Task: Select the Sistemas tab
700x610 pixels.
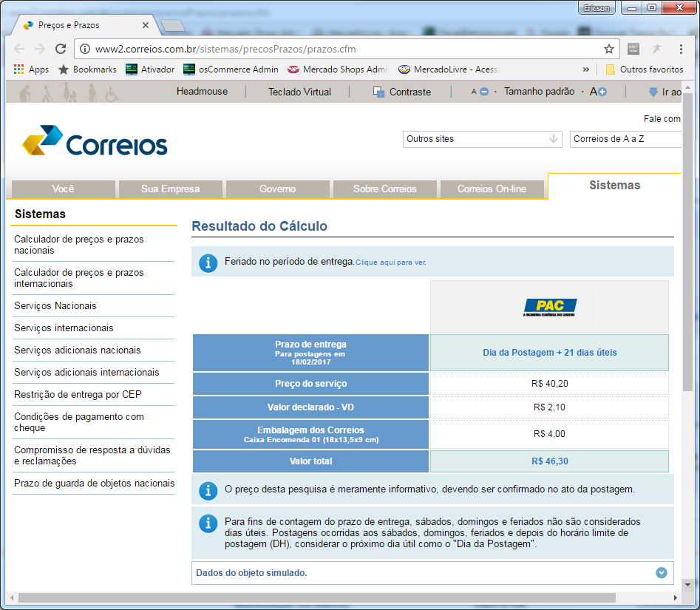Action: [x=615, y=186]
